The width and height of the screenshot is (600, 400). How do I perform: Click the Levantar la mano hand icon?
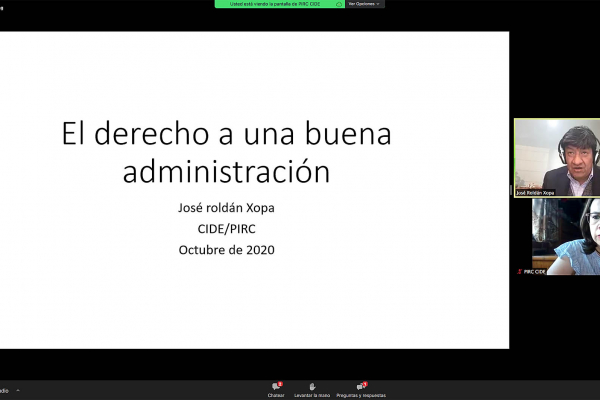[x=312, y=387]
